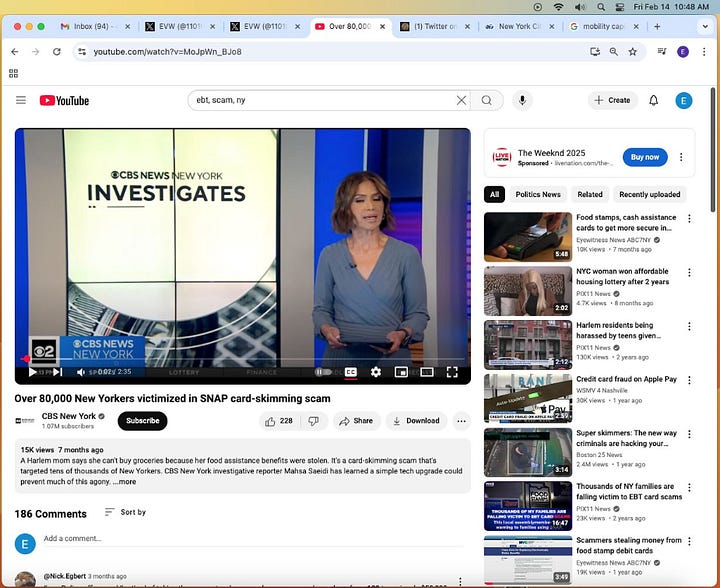
Task: Reload the current page
Action: click(x=56, y=52)
